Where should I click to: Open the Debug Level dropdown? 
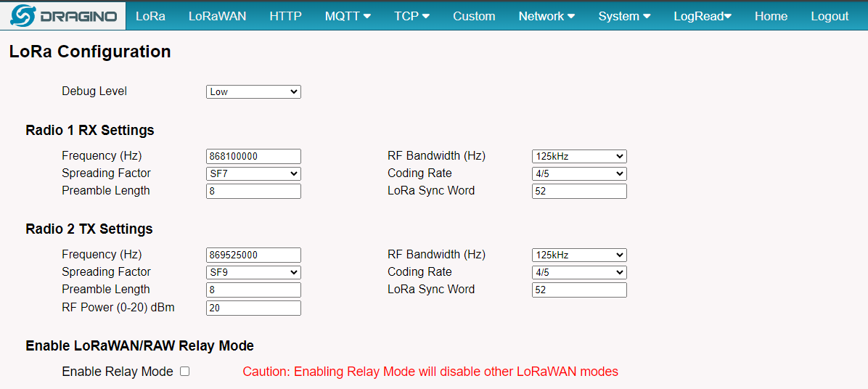tap(253, 92)
